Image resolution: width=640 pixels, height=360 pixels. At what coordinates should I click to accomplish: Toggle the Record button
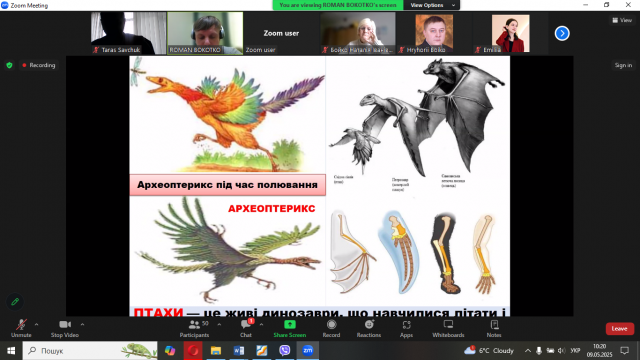point(331,329)
